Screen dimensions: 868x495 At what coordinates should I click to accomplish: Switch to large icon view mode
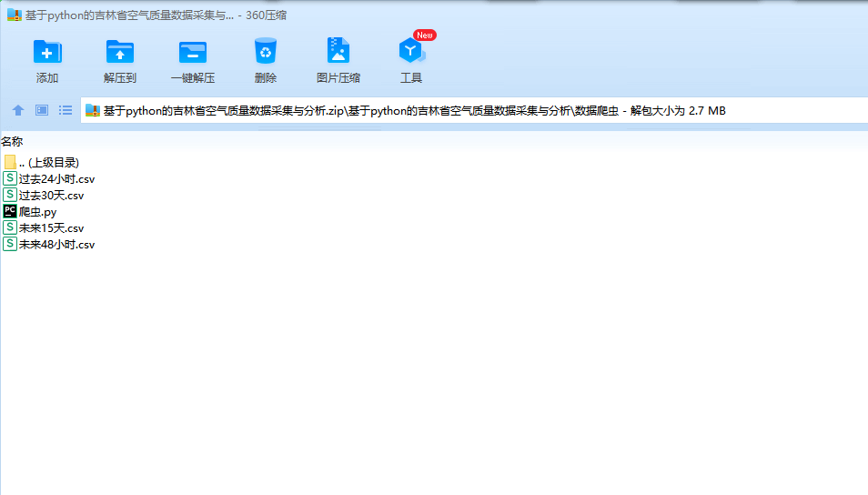tap(42, 110)
